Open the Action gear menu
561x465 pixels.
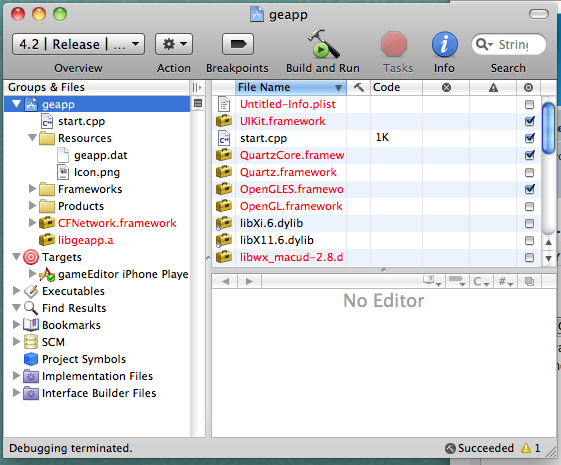tap(174, 44)
